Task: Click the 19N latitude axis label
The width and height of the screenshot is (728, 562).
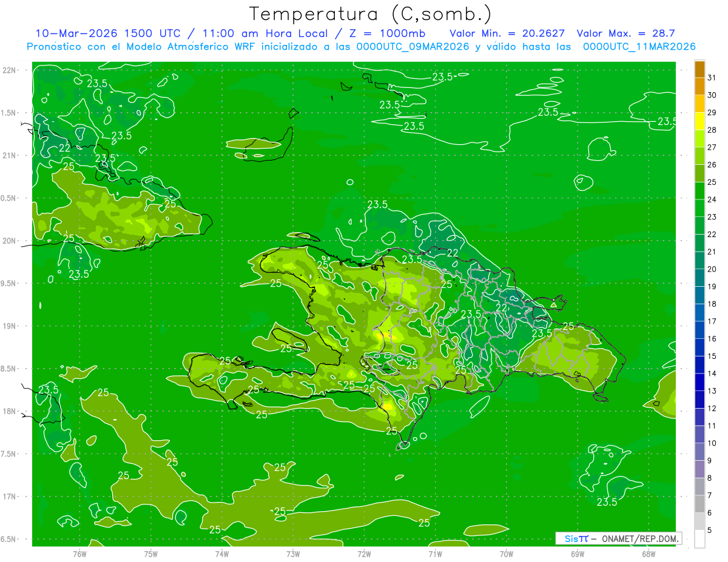Action: 8,326
